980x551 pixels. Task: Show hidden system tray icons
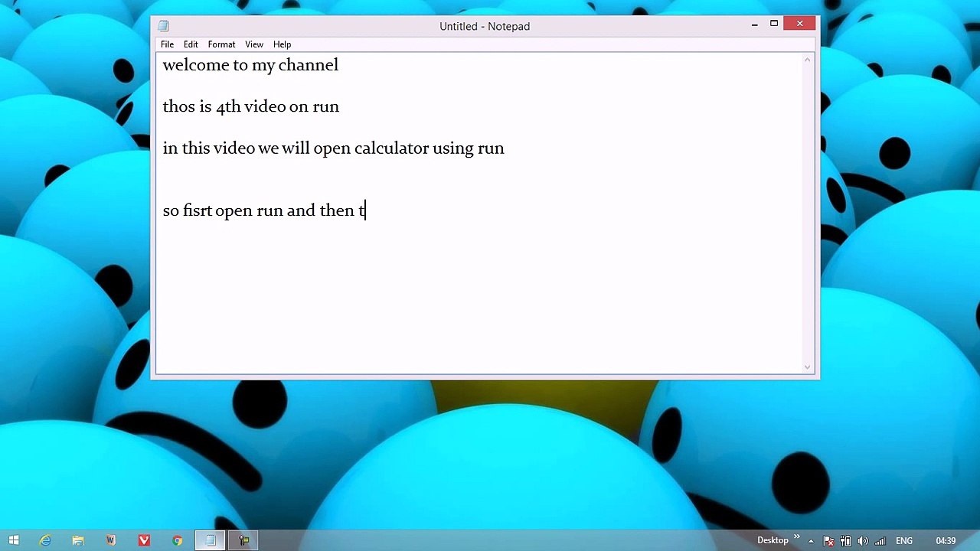(811, 541)
